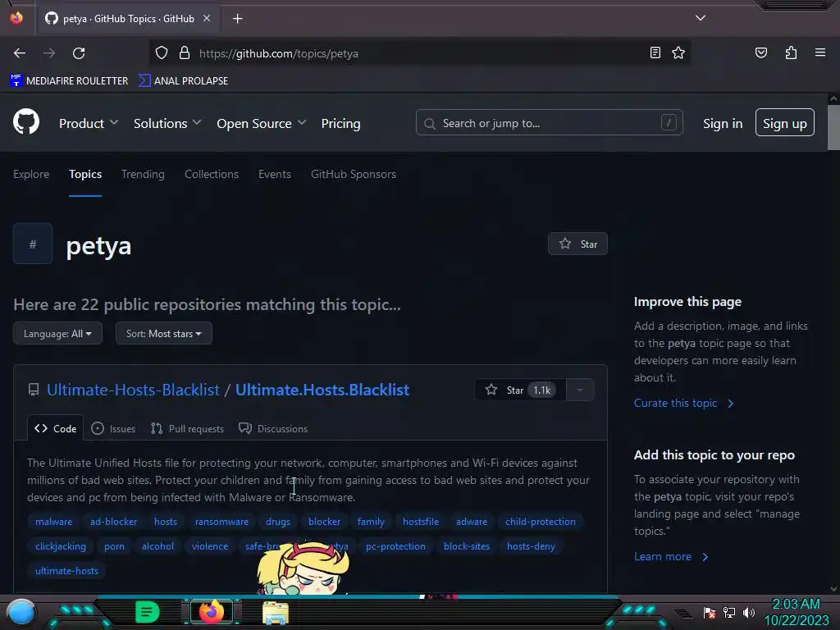Switch to the Collections tab

212,174
